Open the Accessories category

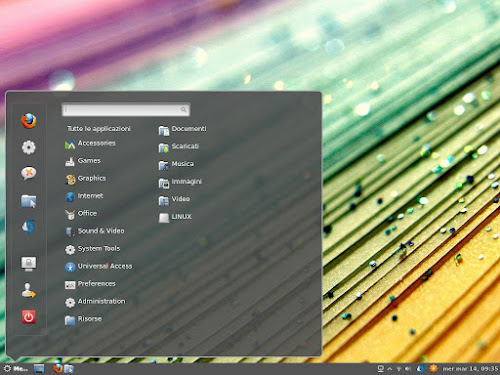(90, 144)
